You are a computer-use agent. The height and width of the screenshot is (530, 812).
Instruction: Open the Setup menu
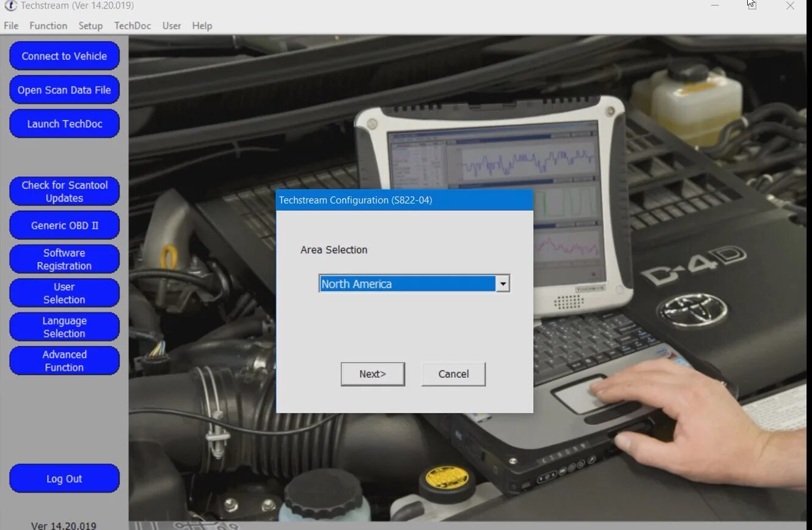(90, 26)
